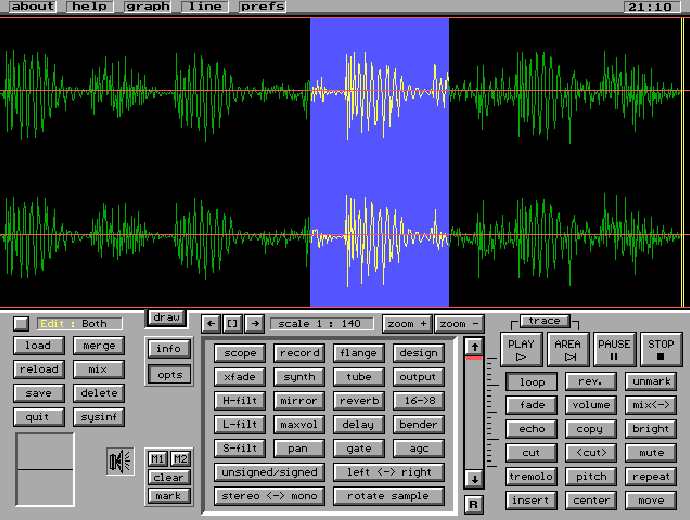Open the scope effect
Image resolution: width=690 pixels, height=520 pixels.
pyautogui.click(x=240, y=353)
